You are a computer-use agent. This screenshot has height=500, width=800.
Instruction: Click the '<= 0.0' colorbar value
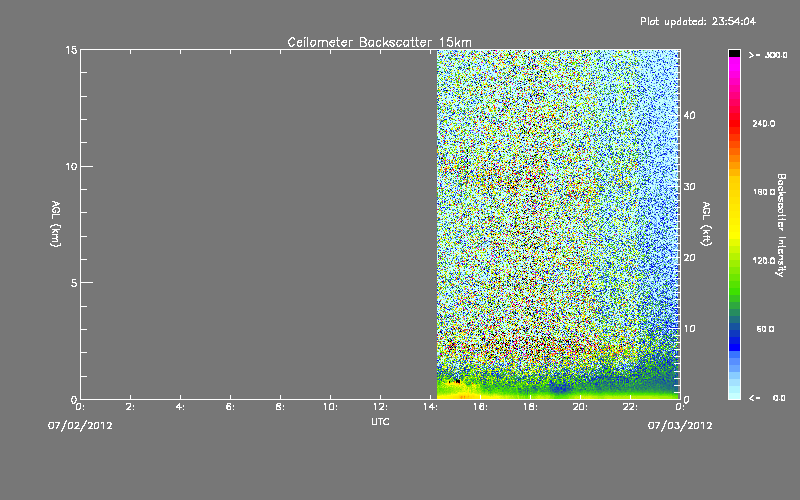768,398
